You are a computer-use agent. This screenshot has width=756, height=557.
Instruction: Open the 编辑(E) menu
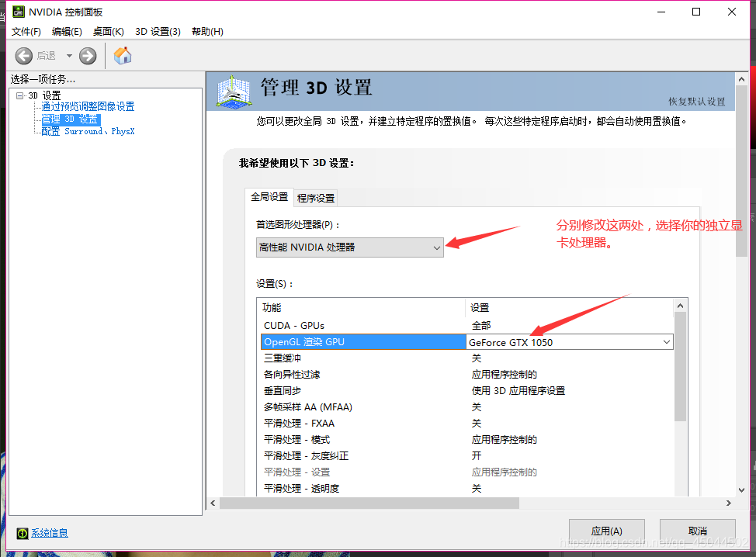tap(67, 32)
